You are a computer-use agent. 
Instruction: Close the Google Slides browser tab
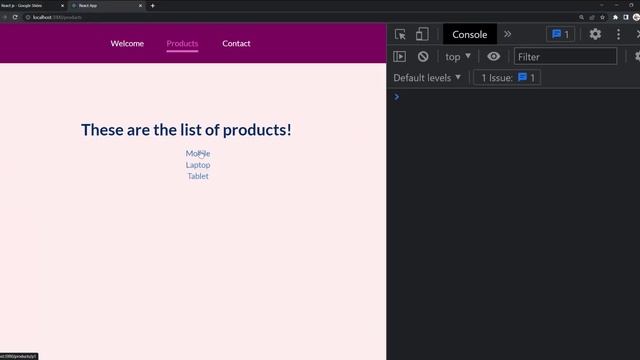(x=62, y=6)
